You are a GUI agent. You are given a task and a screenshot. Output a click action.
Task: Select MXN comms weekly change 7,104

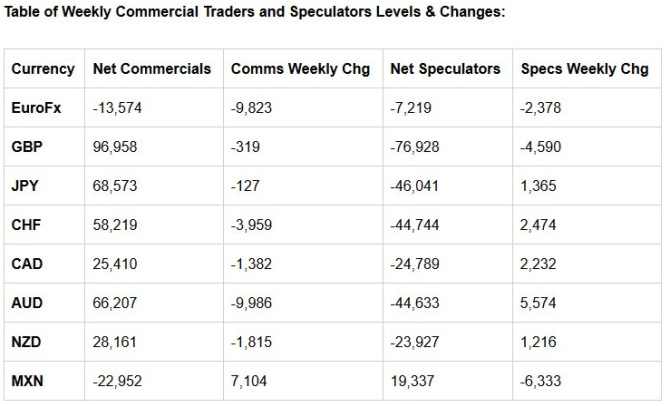pyautogui.click(x=249, y=381)
